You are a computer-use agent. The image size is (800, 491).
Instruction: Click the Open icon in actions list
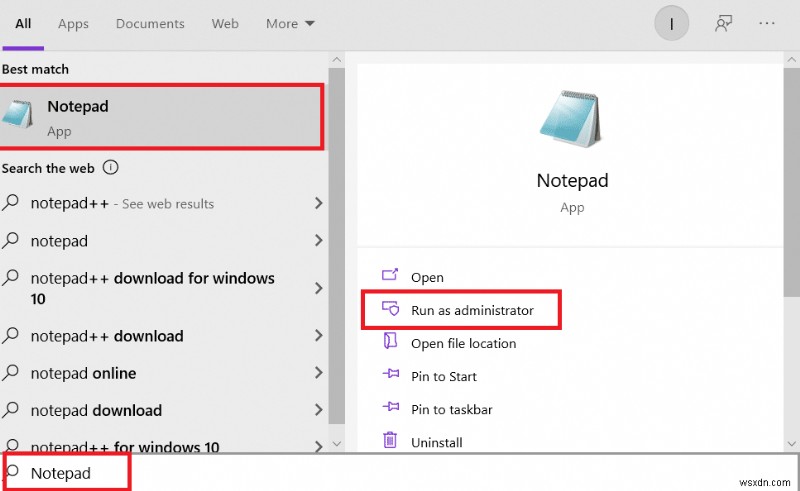[390, 277]
